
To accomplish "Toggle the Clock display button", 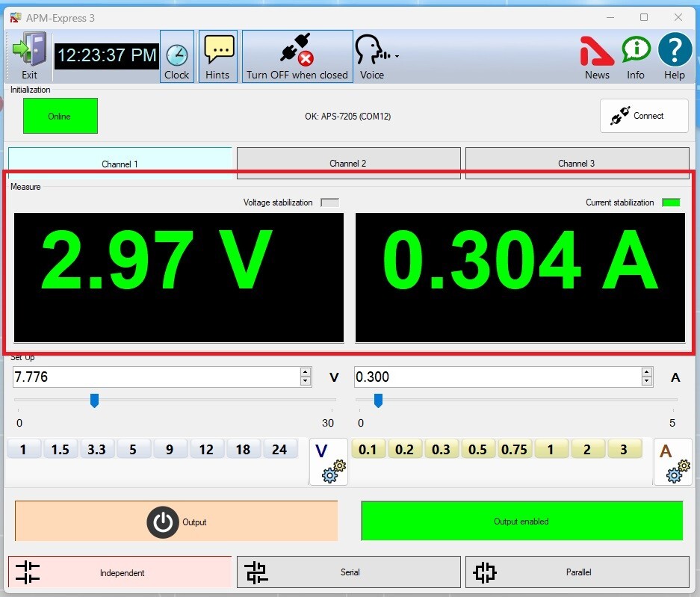I will coord(177,57).
